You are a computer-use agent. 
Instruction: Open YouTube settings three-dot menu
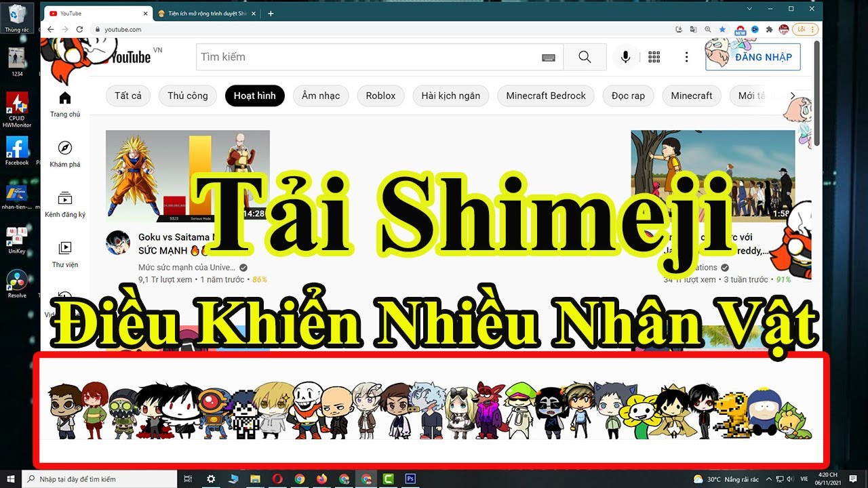[686, 57]
